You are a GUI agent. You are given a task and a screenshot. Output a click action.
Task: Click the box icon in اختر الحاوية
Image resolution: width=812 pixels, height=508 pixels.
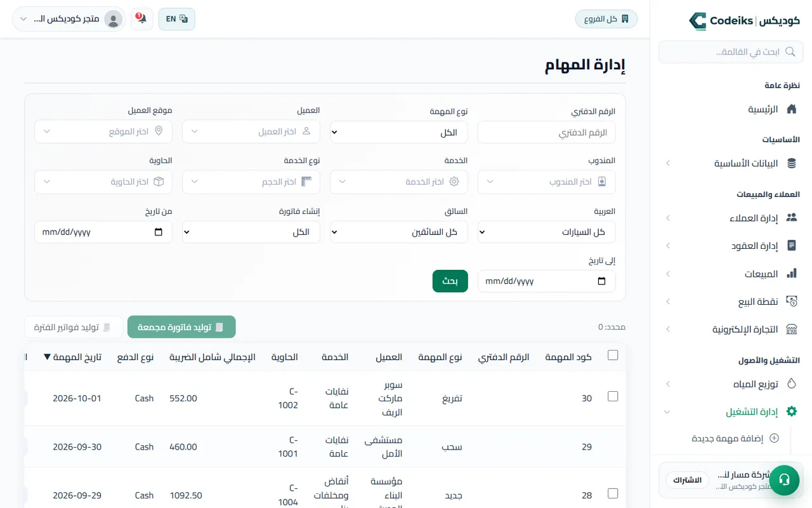(x=159, y=182)
